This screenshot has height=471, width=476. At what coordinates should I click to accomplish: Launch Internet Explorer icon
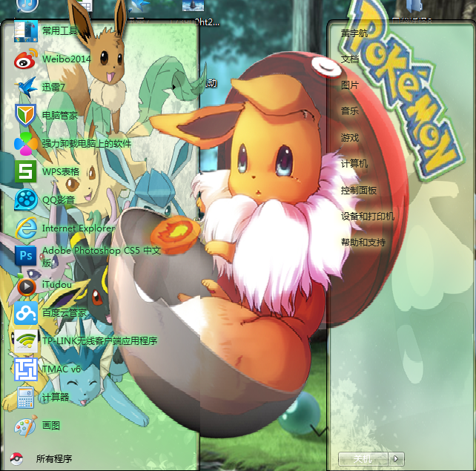[x=27, y=228]
